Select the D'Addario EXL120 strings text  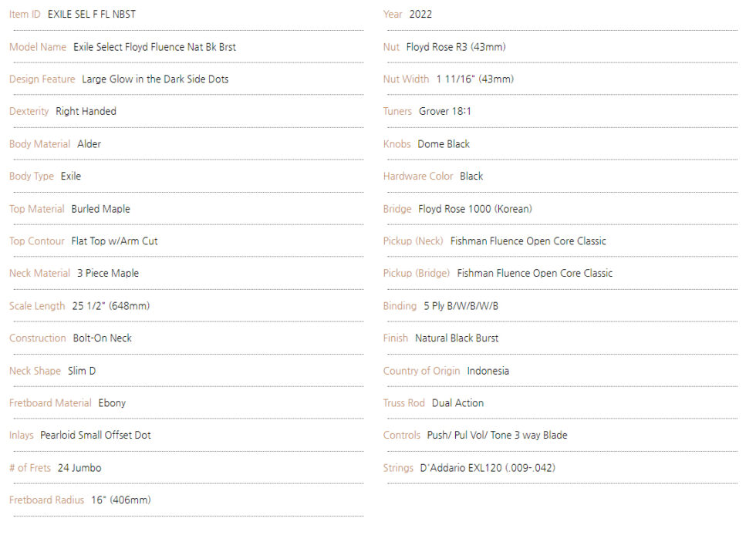pos(488,468)
